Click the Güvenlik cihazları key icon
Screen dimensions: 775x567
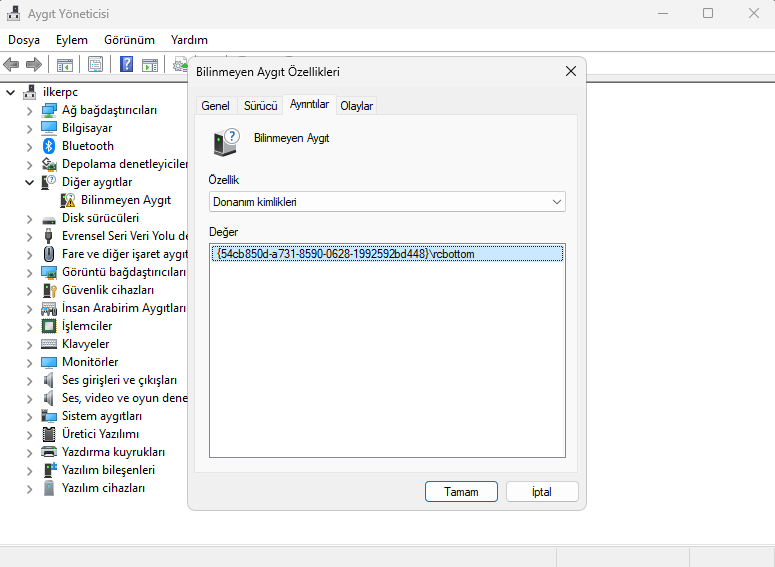tap(49, 290)
